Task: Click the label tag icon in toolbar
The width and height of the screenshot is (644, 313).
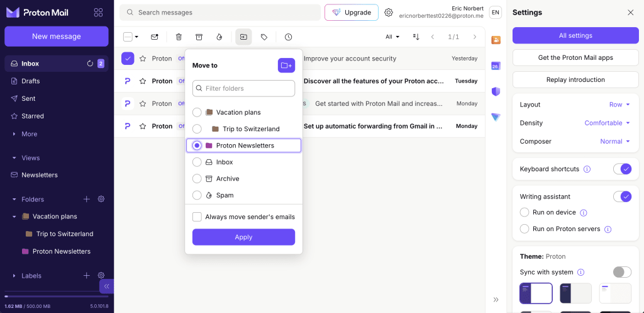Action: pos(264,37)
